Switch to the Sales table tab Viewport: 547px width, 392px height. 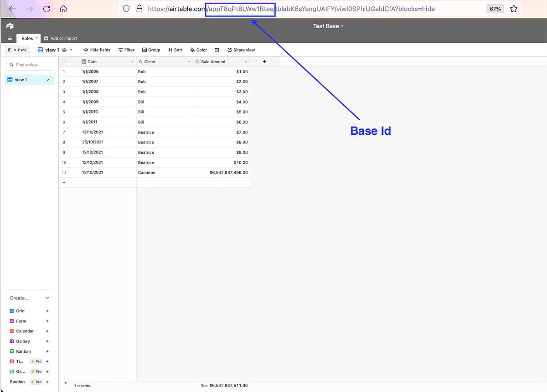click(x=28, y=38)
